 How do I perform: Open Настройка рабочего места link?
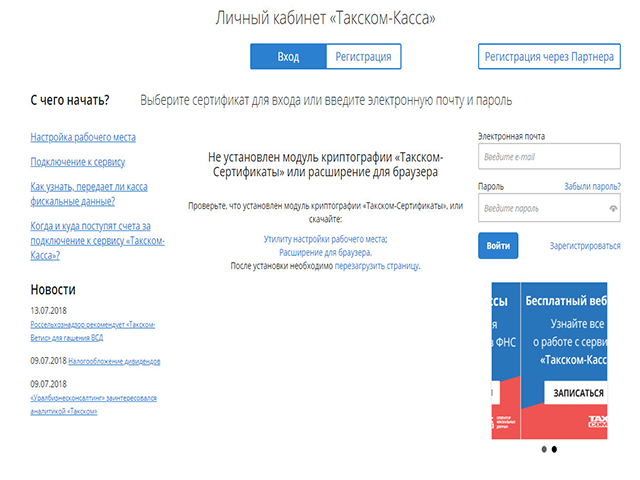click(x=83, y=137)
